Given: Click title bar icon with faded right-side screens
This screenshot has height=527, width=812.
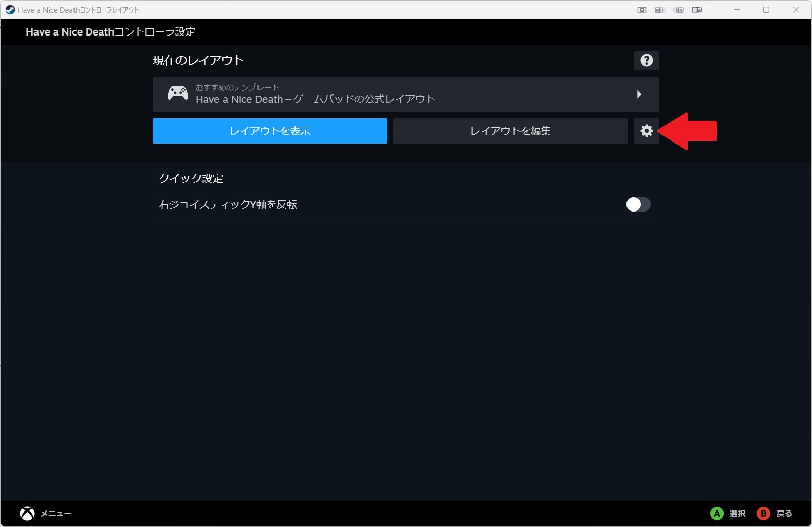Looking at the screenshot, I should coord(660,10).
